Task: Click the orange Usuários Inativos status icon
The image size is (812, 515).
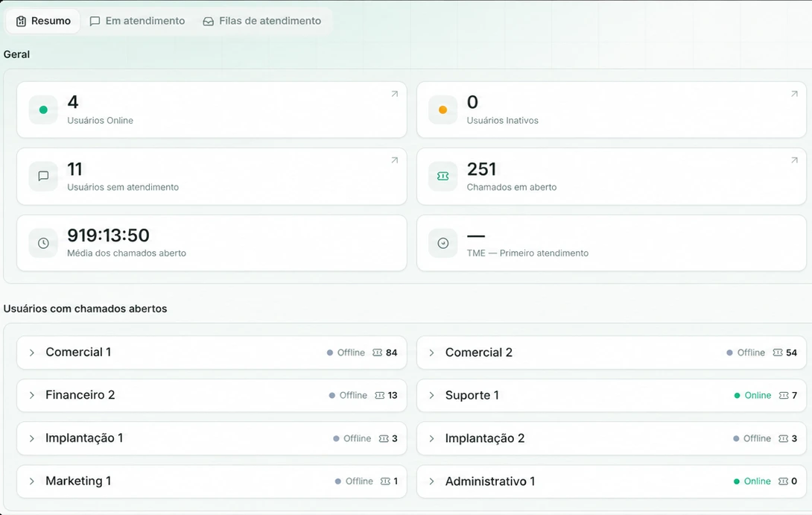Action: (443, 110)
